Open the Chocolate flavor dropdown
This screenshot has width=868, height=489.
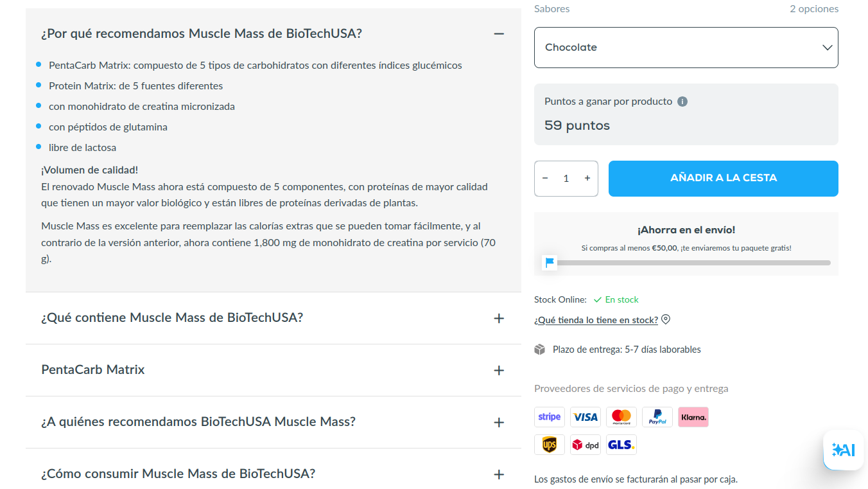[686, 48]
